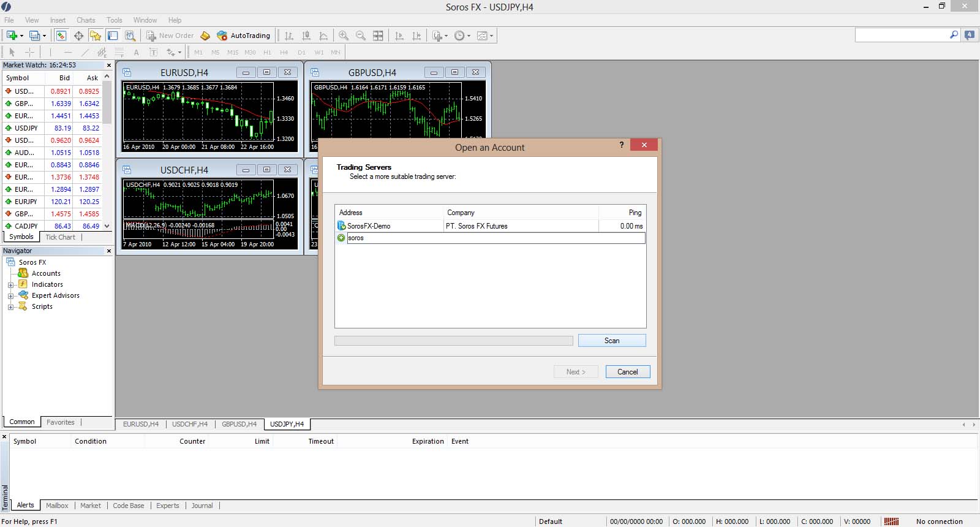This screenshot has height=527, width=980.
Task: Select the equidistant channel tool
Action: [102, 52]
